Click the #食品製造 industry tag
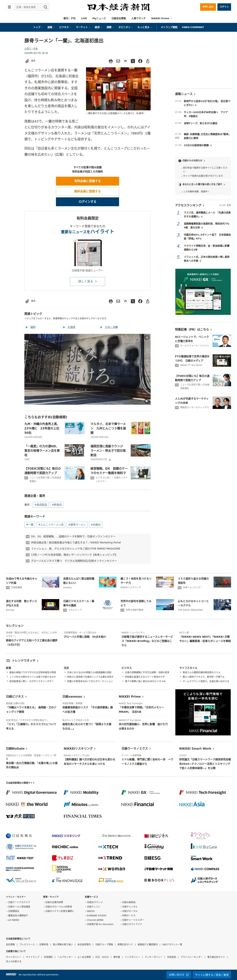Viewport: 237px width, 980px height. [41, 505]
